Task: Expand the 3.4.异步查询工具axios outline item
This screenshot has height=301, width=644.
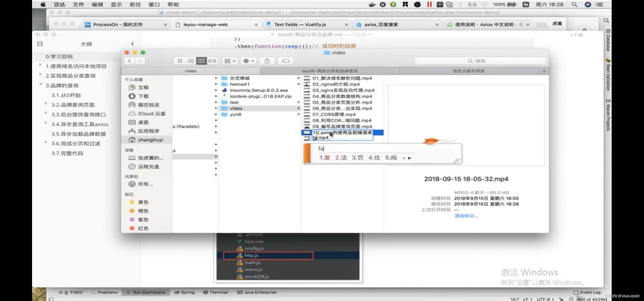Action: tap(46, 123)
